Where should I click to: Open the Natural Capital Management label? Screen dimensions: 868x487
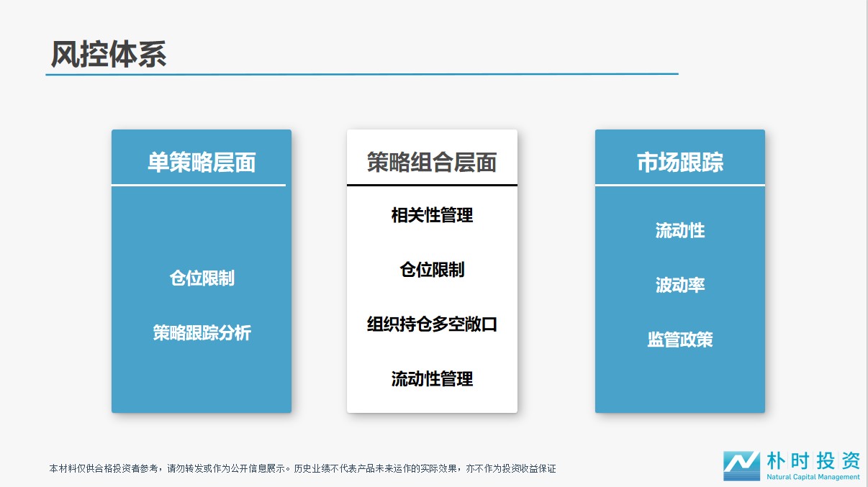point(813,475)
